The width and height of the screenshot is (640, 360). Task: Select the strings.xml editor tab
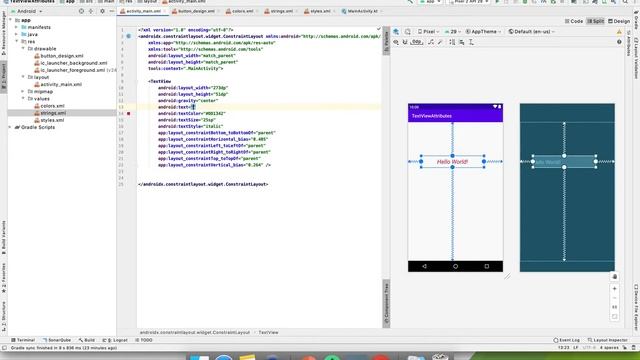click(281, 11)
